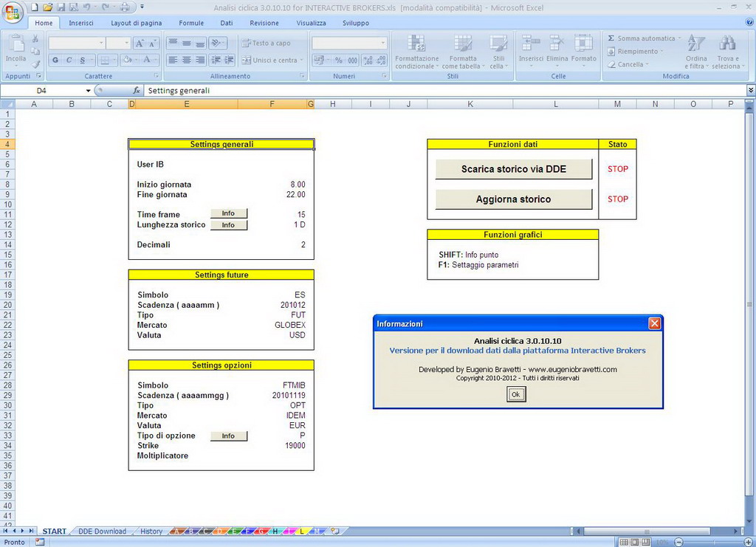Redo the action in quick access toolbar

[x=105, y=7]
